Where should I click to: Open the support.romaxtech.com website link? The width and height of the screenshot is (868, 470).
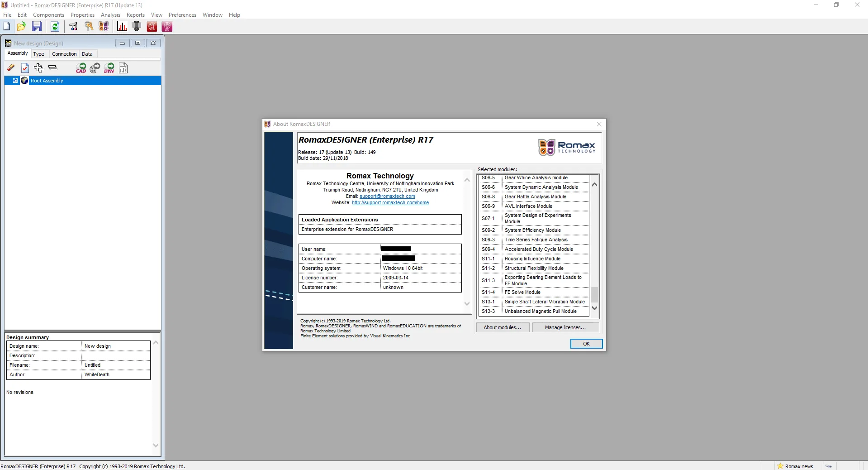(390, 202)
